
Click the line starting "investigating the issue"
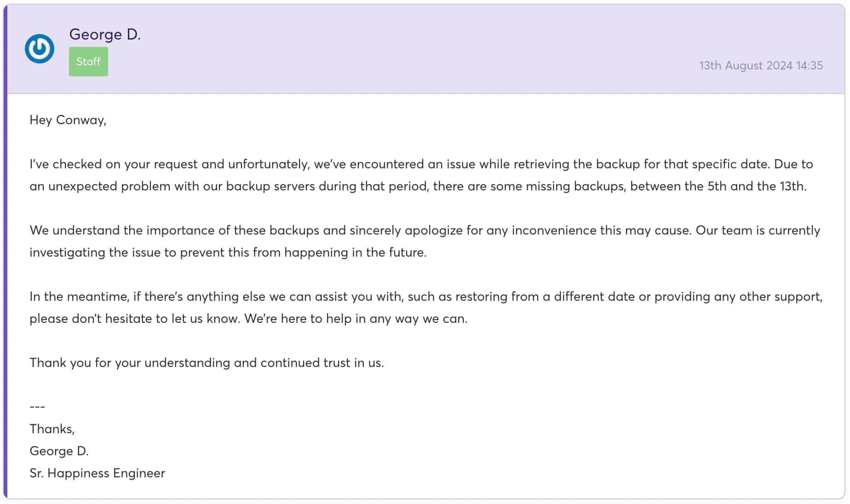pos(228,252)
